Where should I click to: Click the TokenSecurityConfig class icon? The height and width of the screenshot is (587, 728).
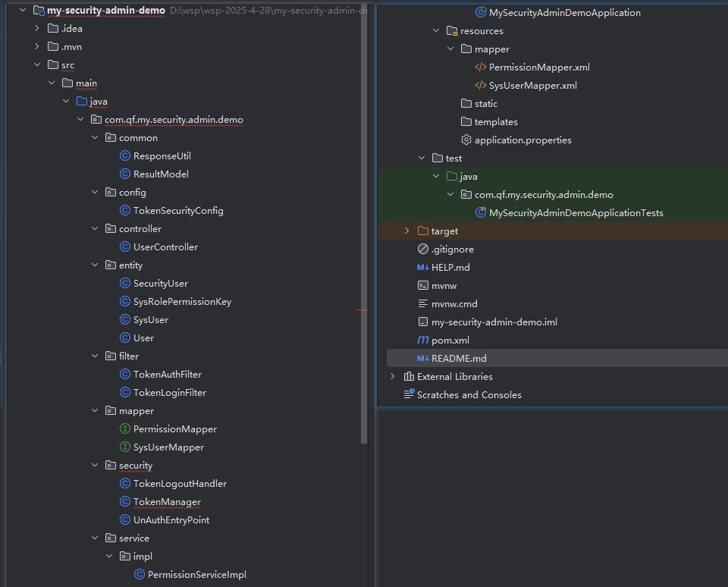125,210
